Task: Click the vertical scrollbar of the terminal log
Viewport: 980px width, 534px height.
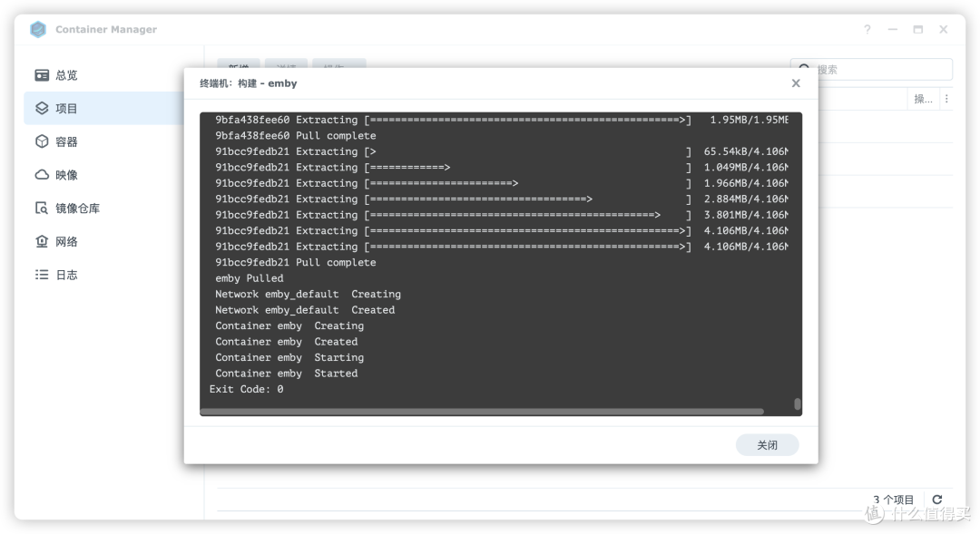Action: pos(797,403)
